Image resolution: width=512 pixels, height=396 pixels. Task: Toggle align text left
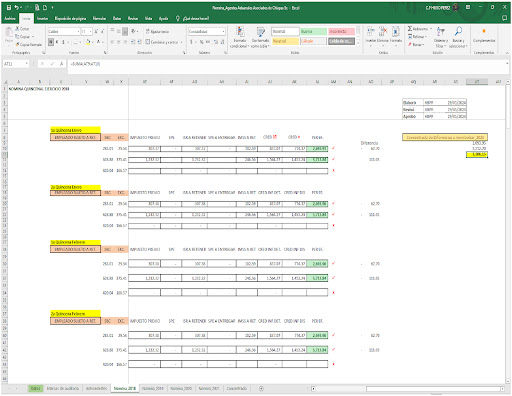[112, 42]
